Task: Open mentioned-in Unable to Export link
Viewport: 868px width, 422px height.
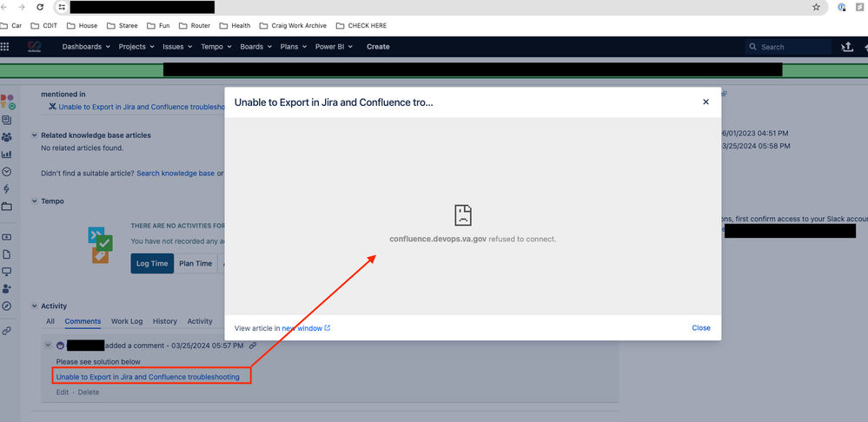Action: (x=141, y=107)
